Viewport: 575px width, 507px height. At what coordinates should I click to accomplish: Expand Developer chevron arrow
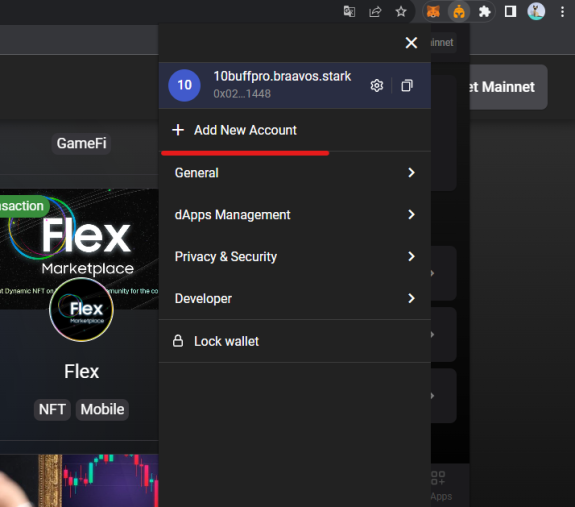click(411, 298)
